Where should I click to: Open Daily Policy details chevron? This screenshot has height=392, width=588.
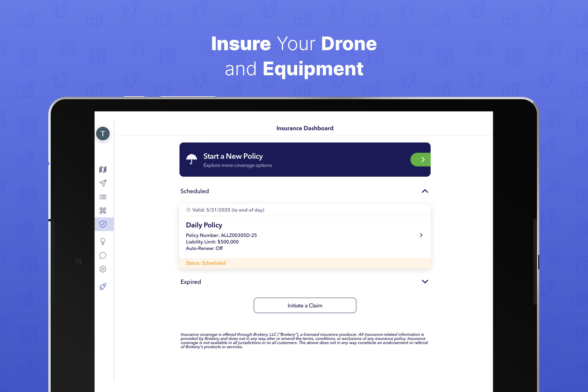(x=421, y=235)
